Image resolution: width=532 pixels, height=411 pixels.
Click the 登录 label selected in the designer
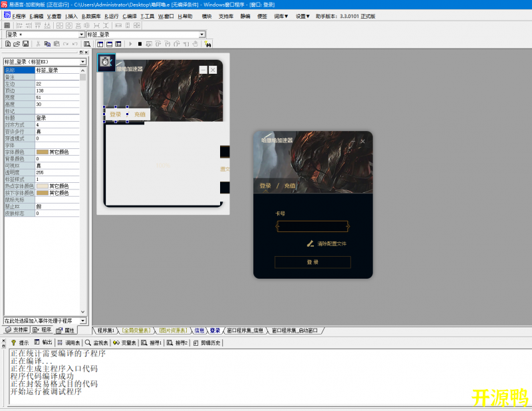pyautogui.click(x=115, y=114)
